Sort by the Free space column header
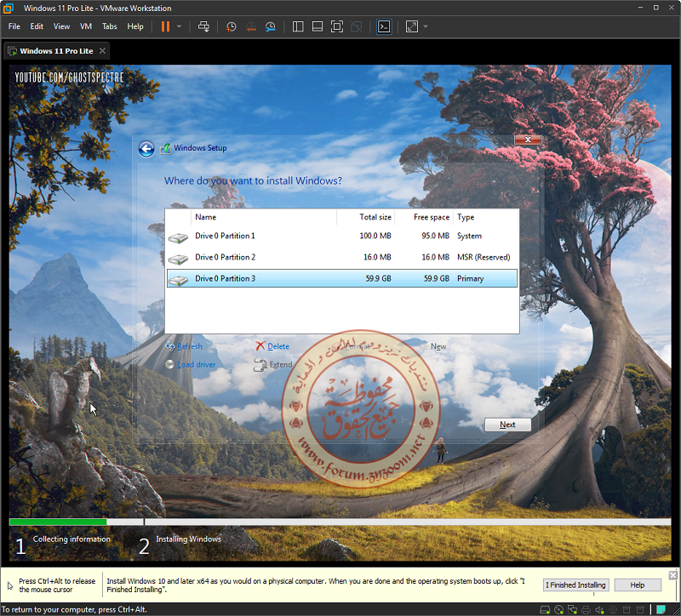 point(423,217)
